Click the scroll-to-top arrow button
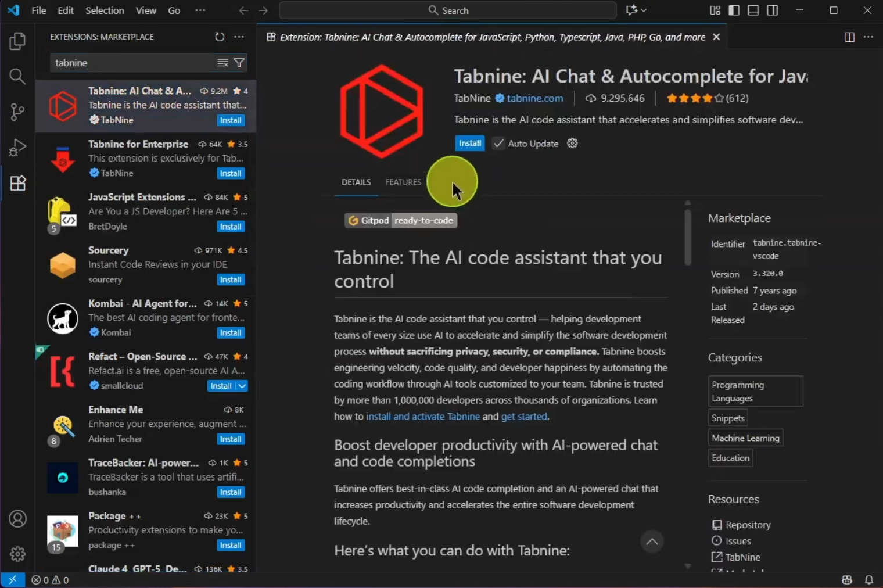The width and height of the screenshot is (883, 588). click(x=652, y=542)
